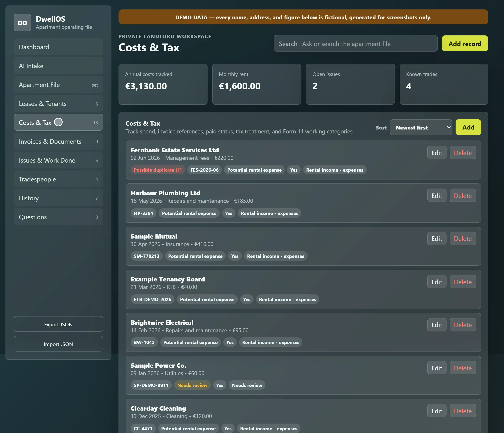Click the Annual costs tracked card
The image size is (504, 433).
(x=163, y=84)
